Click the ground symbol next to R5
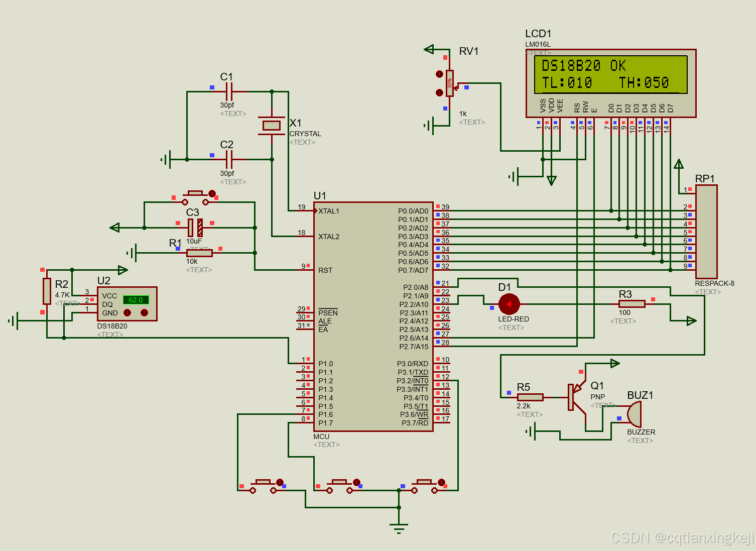The width and height of the screenshot is (756, 551). click(532, 431)
